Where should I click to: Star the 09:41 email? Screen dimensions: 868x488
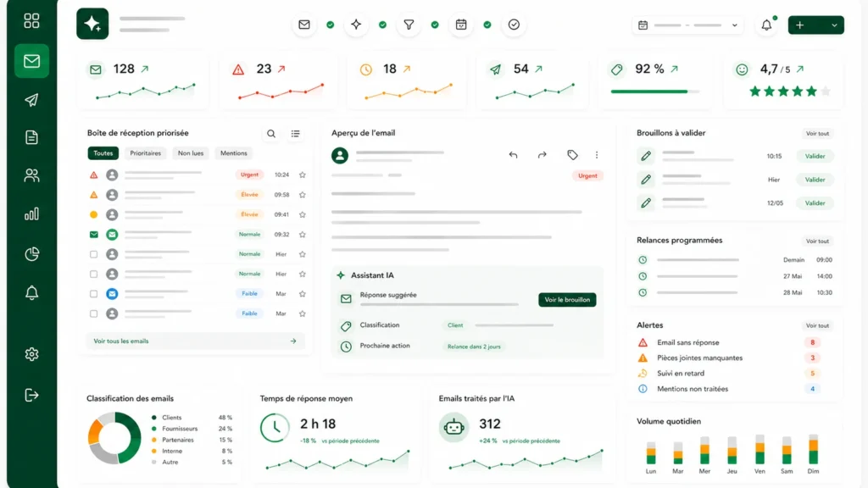click(x=303, y=214)
